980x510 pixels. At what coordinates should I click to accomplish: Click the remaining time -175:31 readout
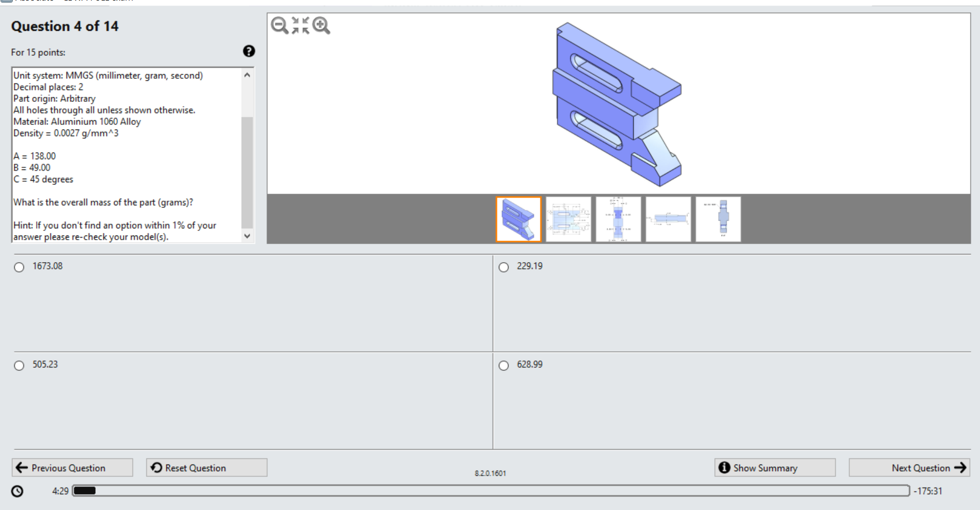(928, 491)
